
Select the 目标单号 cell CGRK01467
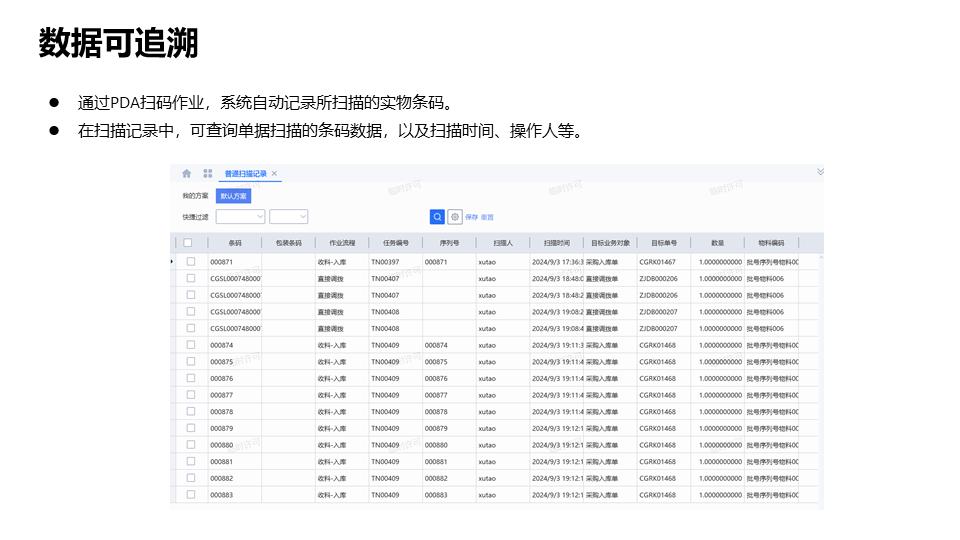[657, 262]
